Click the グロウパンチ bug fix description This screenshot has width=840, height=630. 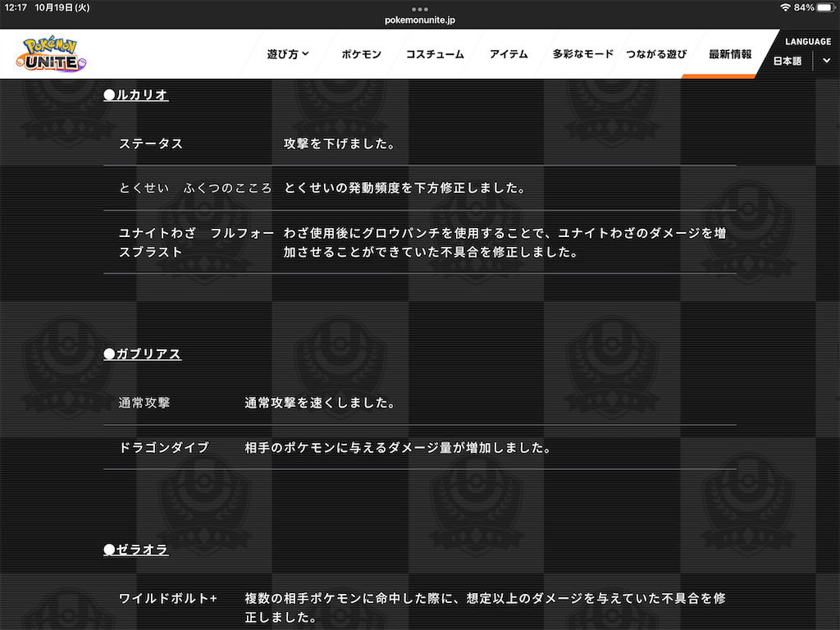click(504, 243)
